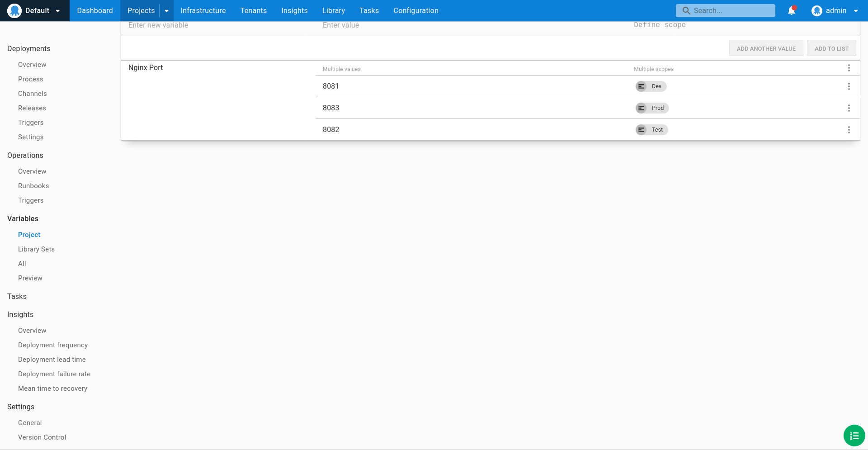868x450 pixels.
Task: Open General settings sidebar link
Action: [x=30, y=423]
